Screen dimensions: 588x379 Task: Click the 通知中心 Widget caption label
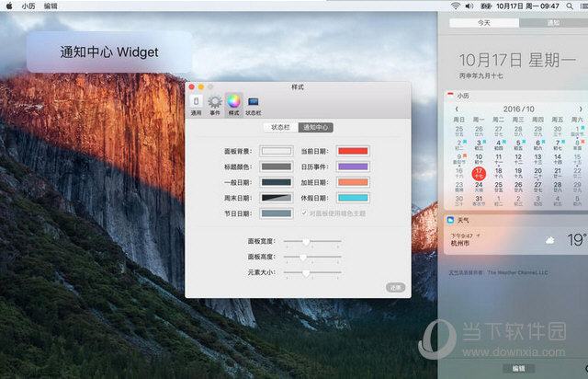point(109,52)
